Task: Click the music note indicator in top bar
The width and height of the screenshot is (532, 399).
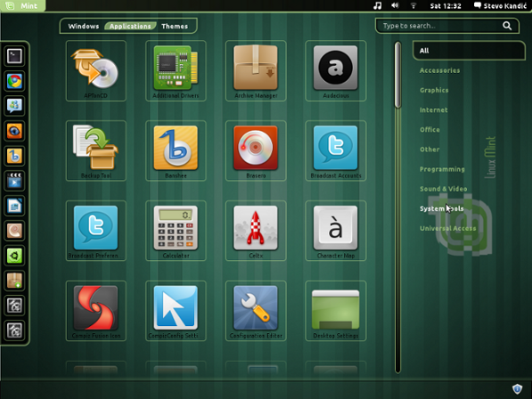Action: coord(377,5)
